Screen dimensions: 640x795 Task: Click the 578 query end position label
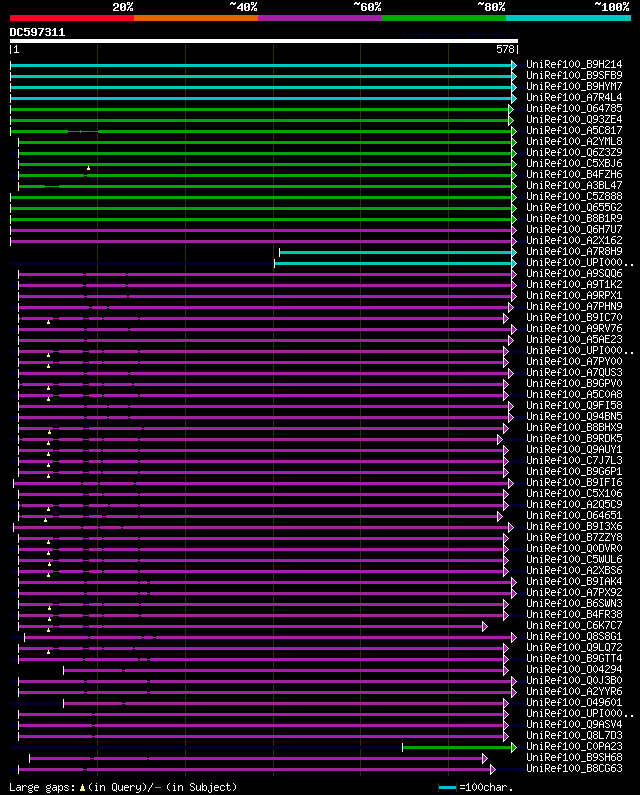coord(505,49)
